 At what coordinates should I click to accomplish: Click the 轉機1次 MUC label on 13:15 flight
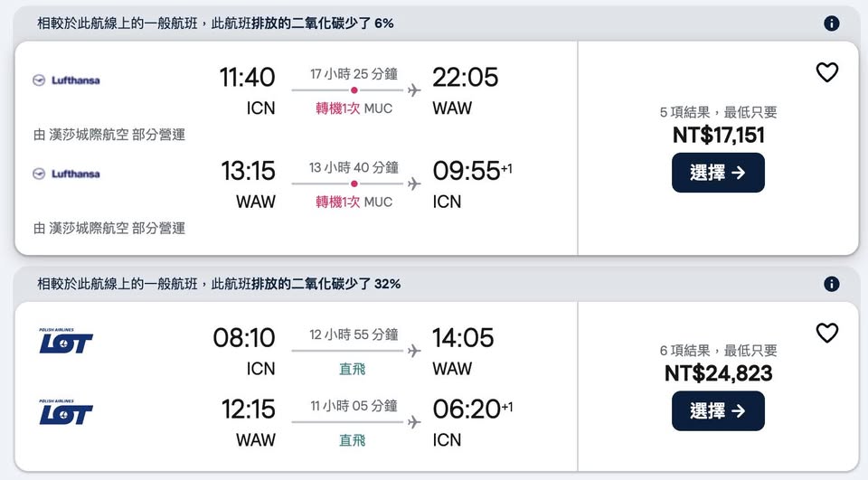click(x=354, y=202)
